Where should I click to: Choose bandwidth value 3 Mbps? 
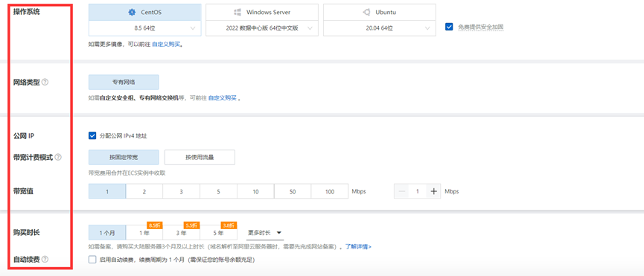tap(181, 191)
